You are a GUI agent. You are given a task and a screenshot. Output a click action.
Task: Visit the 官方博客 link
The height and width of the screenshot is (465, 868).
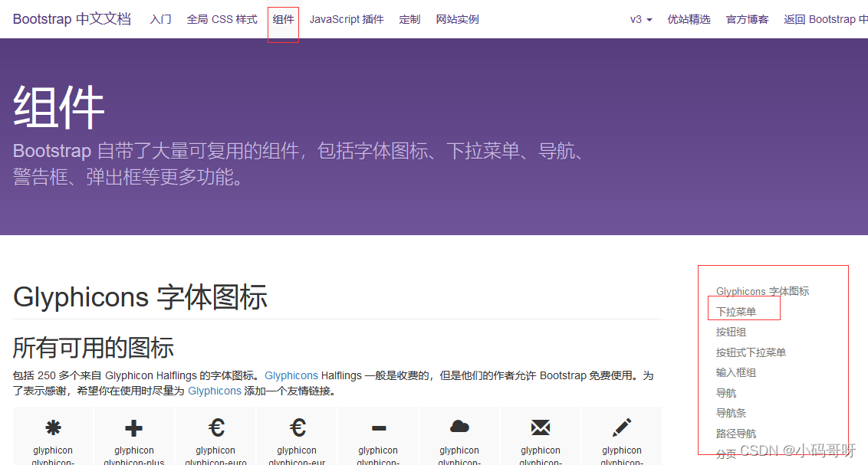[x=748, y=19]
